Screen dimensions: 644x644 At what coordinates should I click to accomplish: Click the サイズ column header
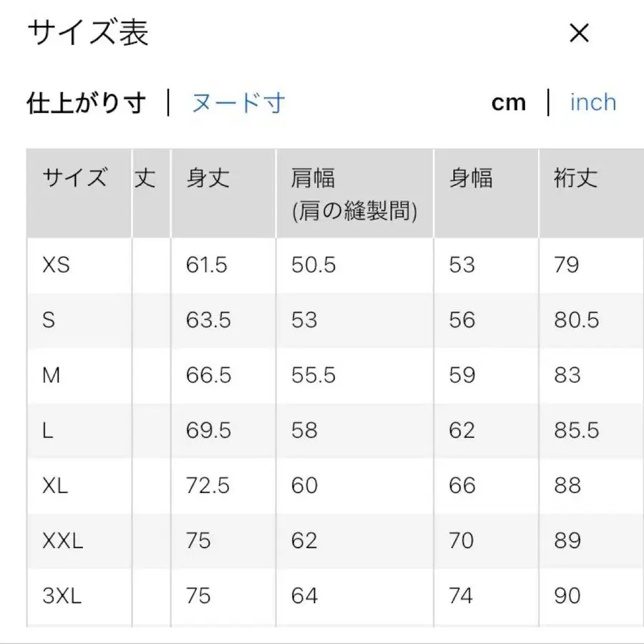click(74, 179)
